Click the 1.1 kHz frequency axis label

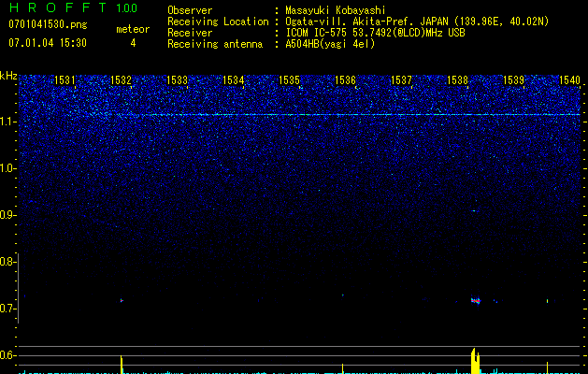[7, 122]
